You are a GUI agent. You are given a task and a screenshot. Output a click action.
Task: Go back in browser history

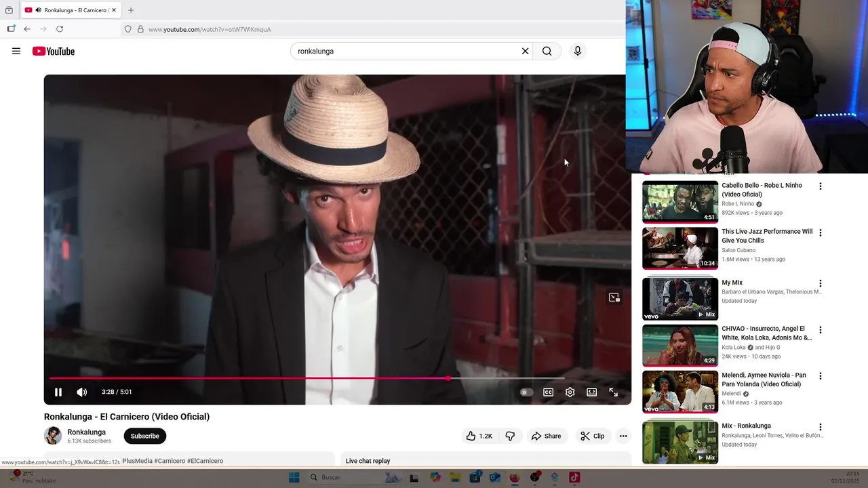(27, 29)
